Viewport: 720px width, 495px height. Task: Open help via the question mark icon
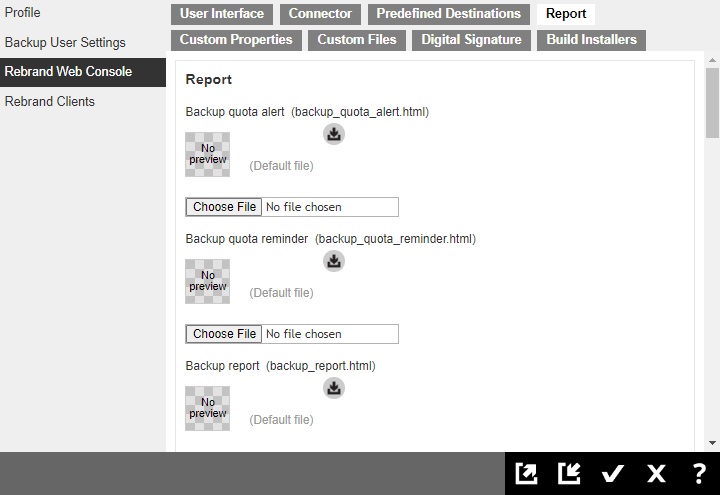click(x=699, y=473)
